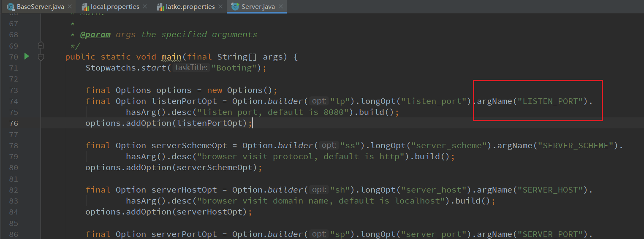
Task: Close the local.properties tab
Action: [x=145, y=7]
